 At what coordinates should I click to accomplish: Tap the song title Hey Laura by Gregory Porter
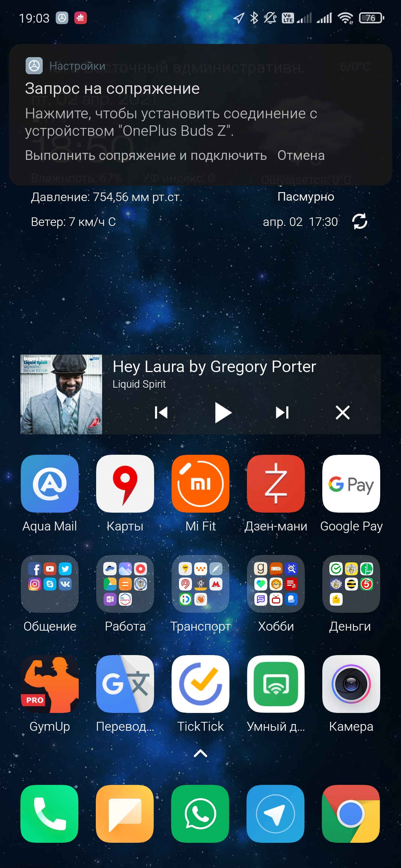tap(214, 366)
